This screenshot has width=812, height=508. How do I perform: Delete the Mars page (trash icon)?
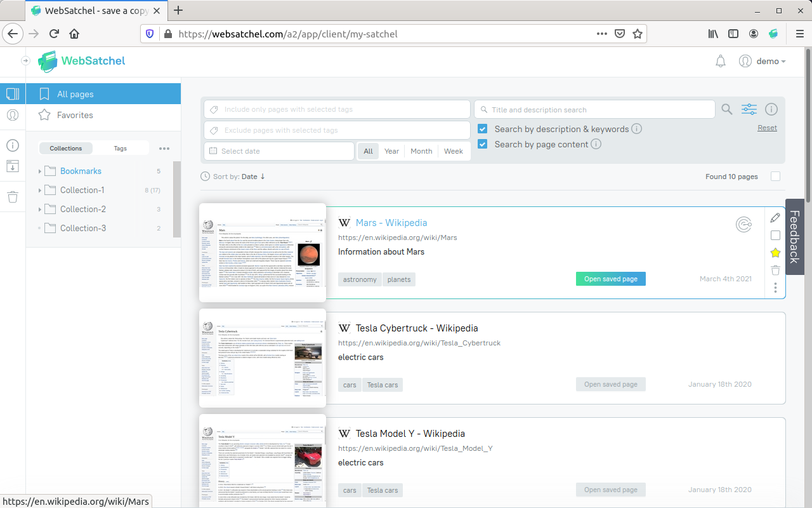coord(775,271)
